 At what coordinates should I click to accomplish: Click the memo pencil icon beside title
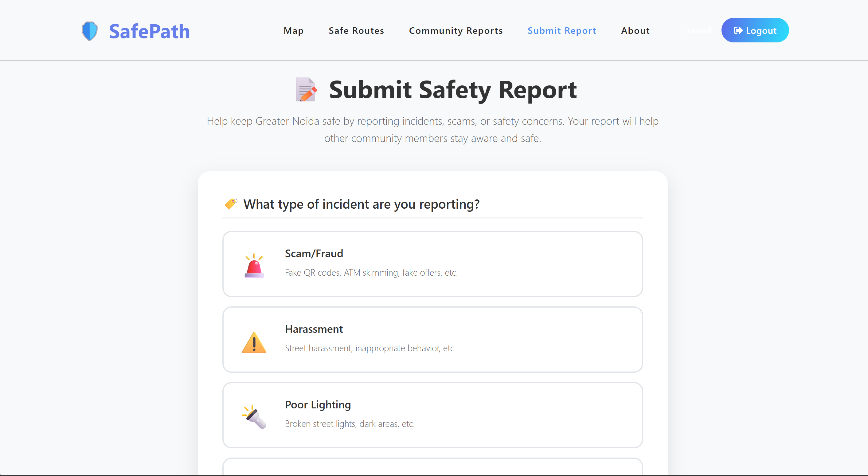[x=306, y=90]
